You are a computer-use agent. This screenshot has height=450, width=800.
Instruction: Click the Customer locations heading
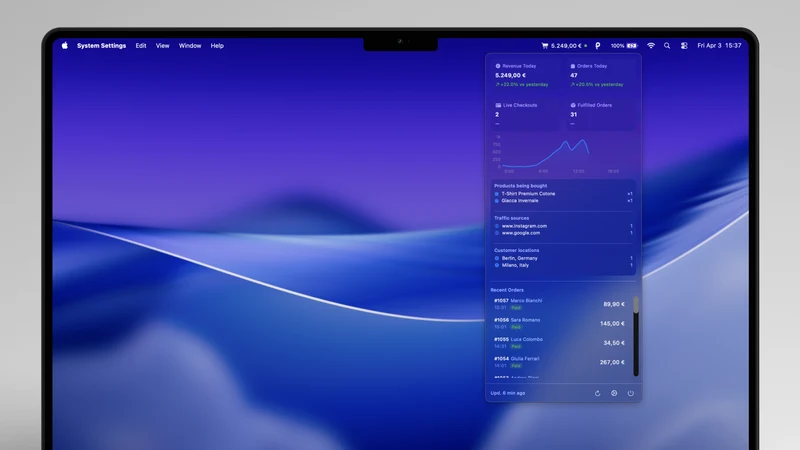(516, 251)
